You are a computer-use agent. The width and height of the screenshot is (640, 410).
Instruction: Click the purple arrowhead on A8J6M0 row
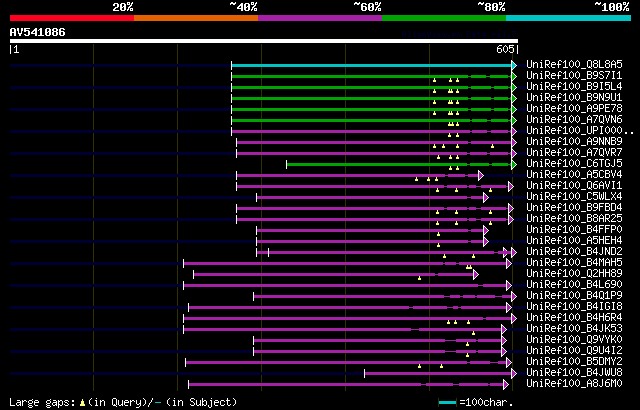(506, 385)
